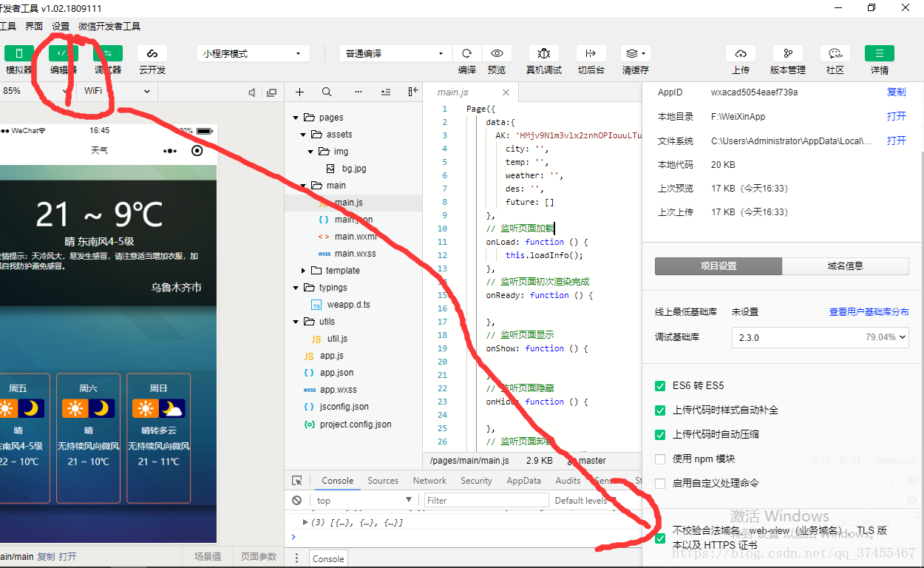This screenshot has width=924, height=568.
Task: Click simulator capsule close circle button
Action: point(197,150)
